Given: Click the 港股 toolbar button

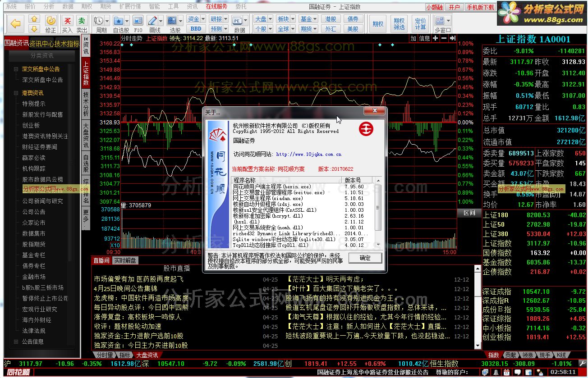Looking at the screenshot, I should click(x=331, y=19).
